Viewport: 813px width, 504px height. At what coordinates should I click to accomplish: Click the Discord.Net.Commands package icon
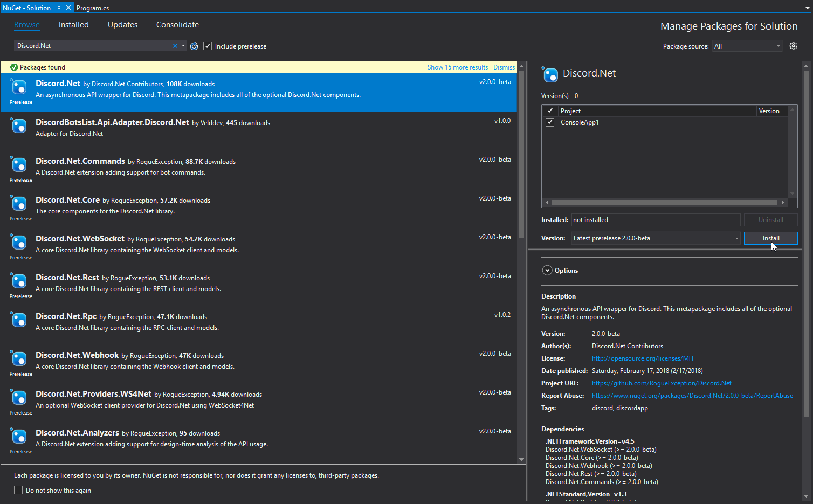pos(19,165)
